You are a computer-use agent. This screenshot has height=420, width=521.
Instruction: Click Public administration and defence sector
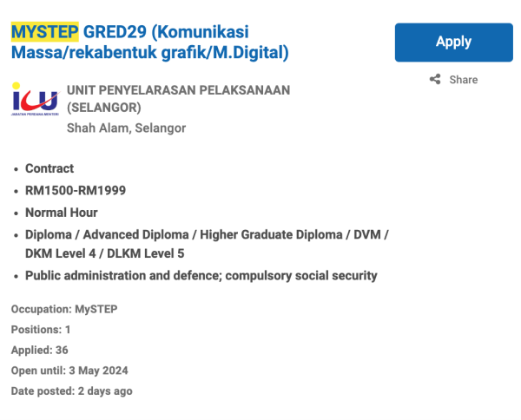(201, 276)
